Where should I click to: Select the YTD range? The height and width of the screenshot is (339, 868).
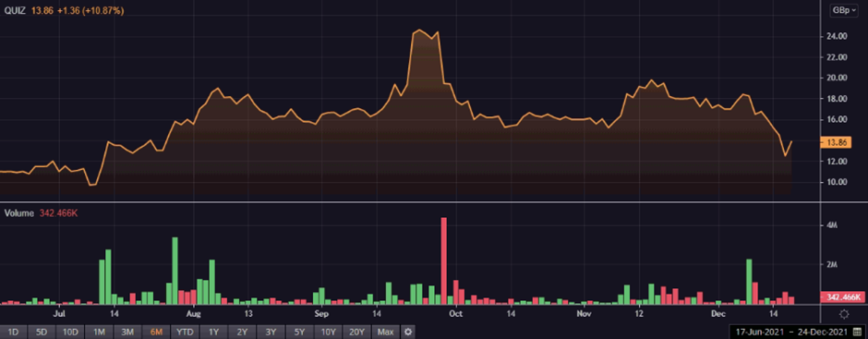pos(185,333)
